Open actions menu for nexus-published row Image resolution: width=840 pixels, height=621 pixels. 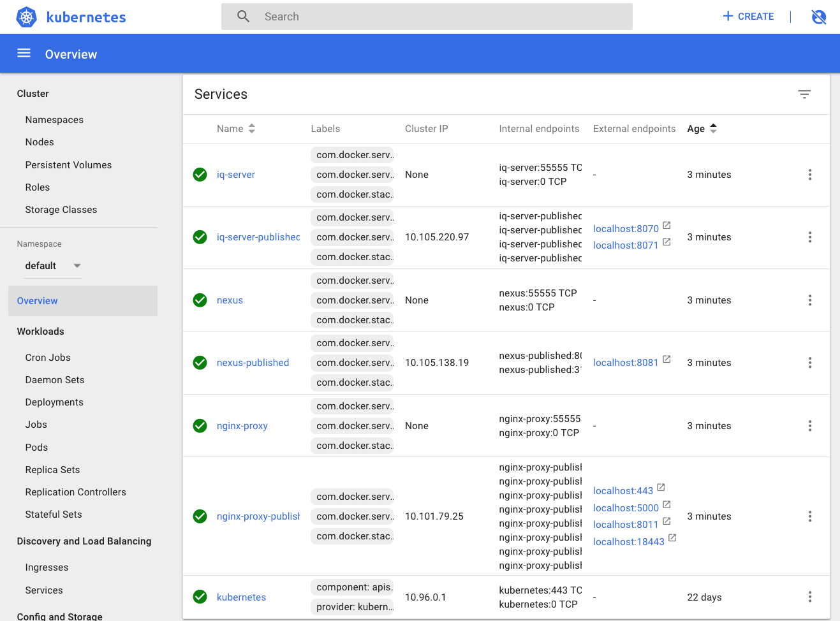click(x=809, y=363)
